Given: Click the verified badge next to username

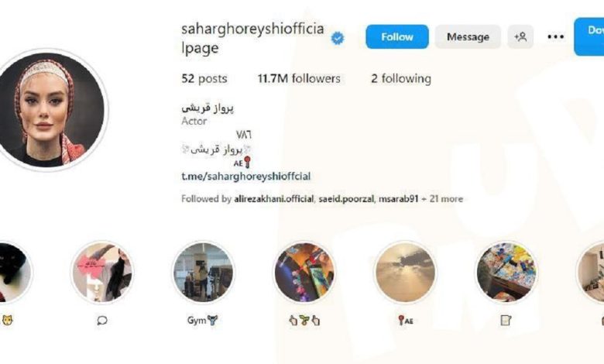Looking at the screenshot, I should (338, 38).
